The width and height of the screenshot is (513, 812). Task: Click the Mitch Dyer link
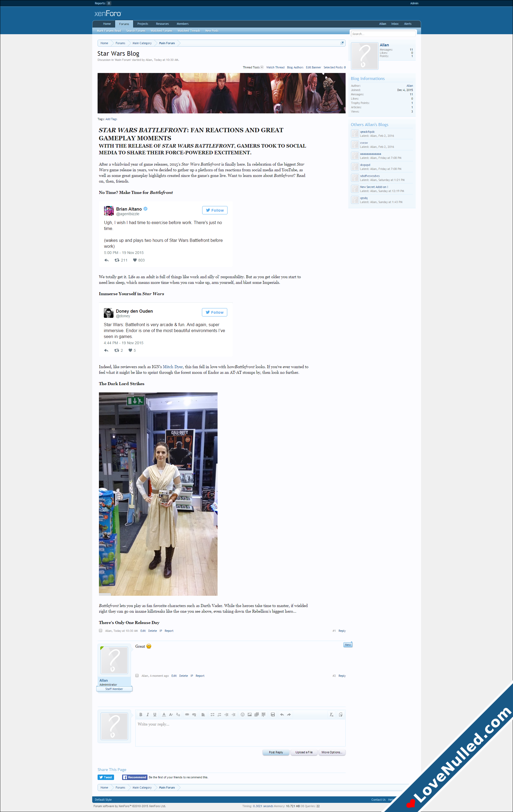point(173,367)
